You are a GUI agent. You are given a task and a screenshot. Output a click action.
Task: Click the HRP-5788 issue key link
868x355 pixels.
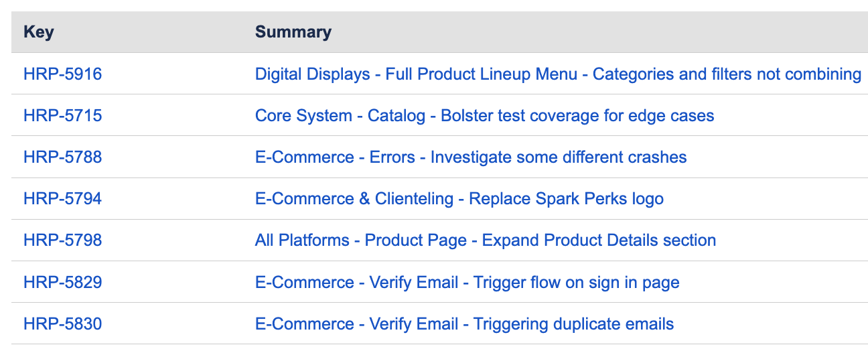62,157
